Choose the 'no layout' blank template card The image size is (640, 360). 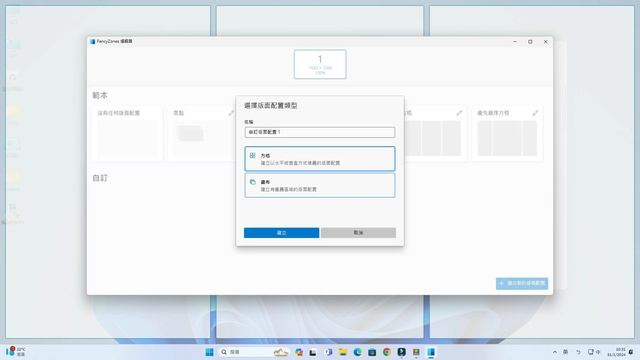[x=127, y=134]
